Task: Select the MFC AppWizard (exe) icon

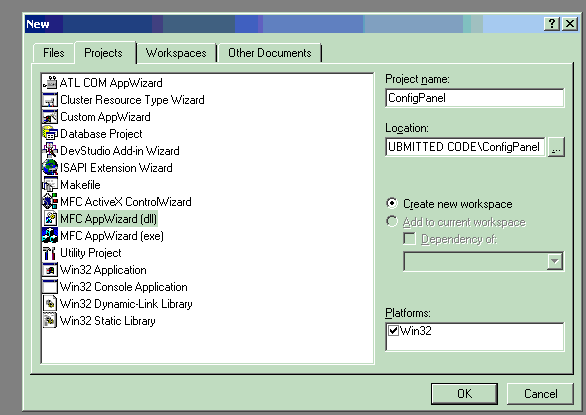Action: point(50,236)
